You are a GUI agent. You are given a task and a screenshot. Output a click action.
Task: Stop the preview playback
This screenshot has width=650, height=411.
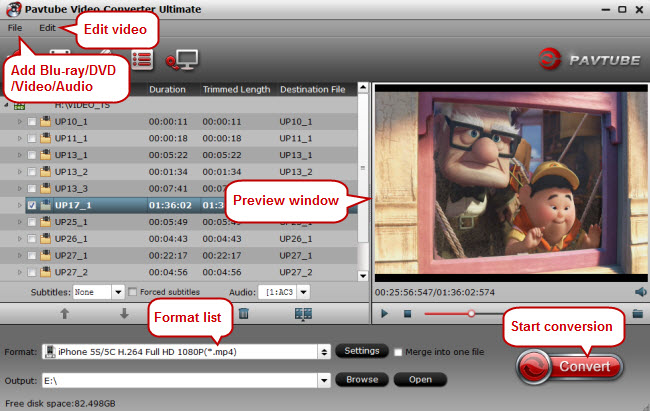407,314
